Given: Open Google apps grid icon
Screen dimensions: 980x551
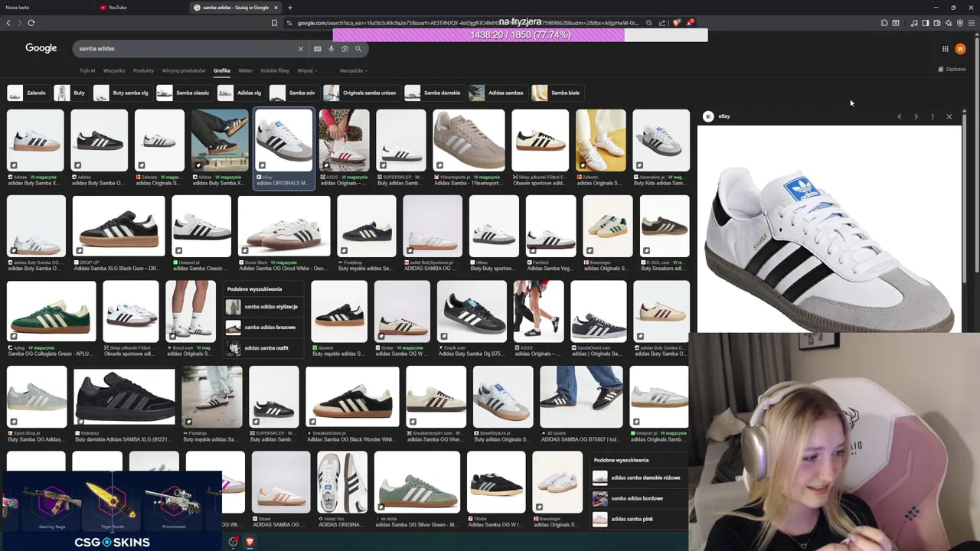Looking at the screenshot, I should pos(946,49).
